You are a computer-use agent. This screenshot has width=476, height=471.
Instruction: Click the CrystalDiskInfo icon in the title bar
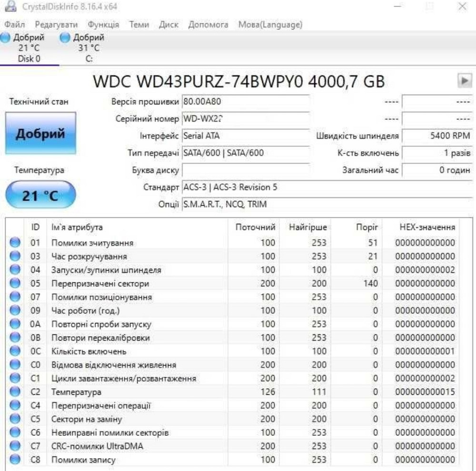(10, 7)
